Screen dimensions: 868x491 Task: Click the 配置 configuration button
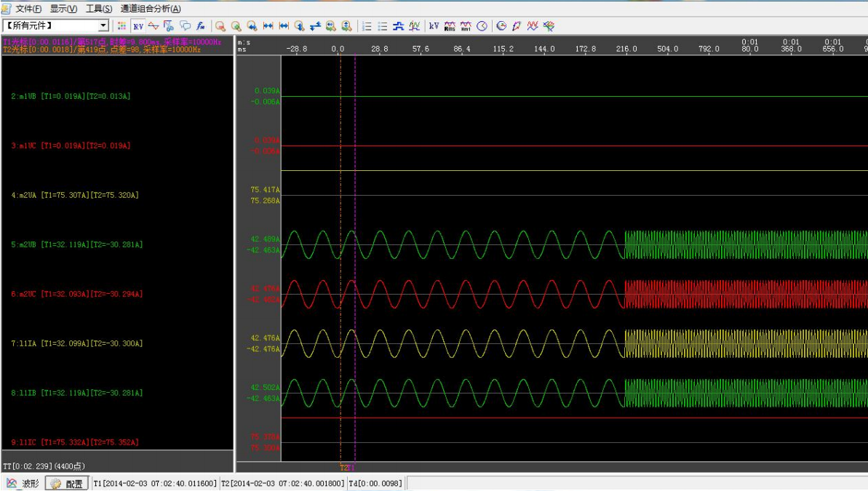click(x=67, y=484)
